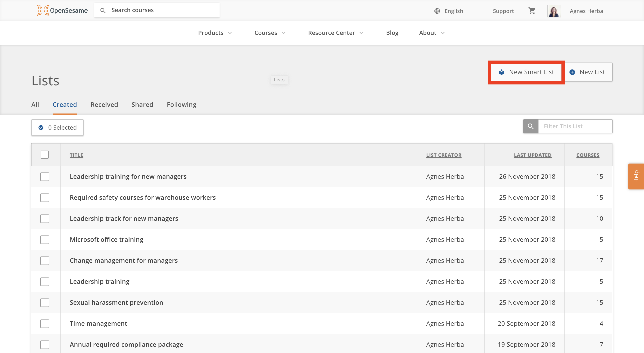Click the search magnifier icon in header
The width and height of the screenshot is (644, 353).
pyautogui.click(x=103, y=10)
